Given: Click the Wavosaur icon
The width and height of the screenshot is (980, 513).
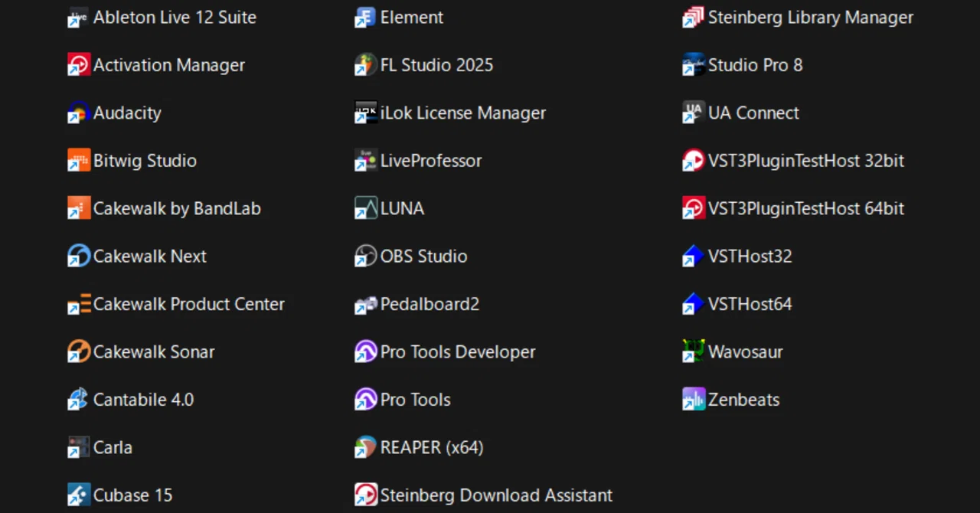Looking at the screenshot, I should (x=694, y=352).
